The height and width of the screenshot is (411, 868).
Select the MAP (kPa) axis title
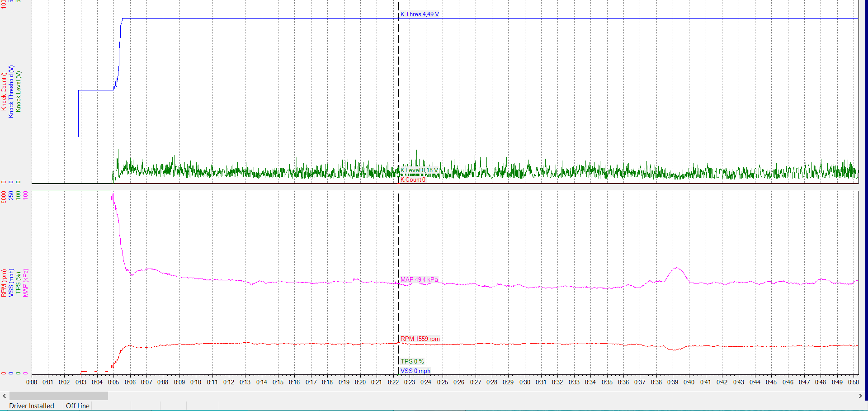point(25,283)
